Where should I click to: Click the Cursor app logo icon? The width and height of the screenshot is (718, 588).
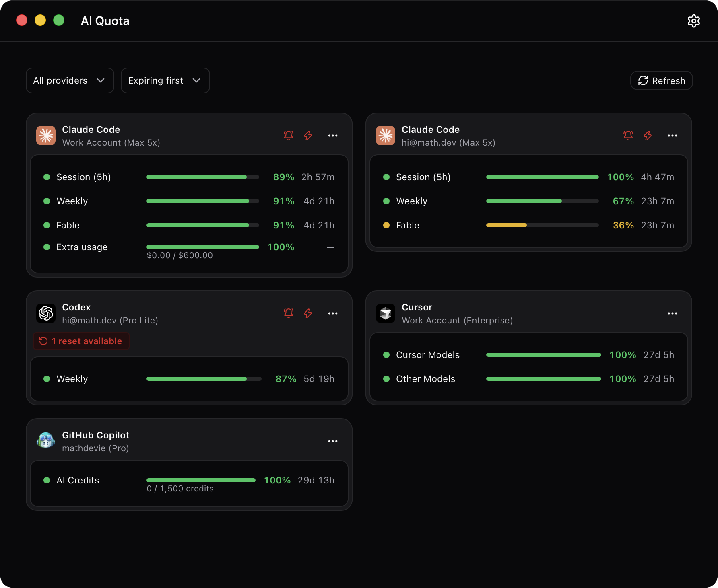(x=386, y=313)
